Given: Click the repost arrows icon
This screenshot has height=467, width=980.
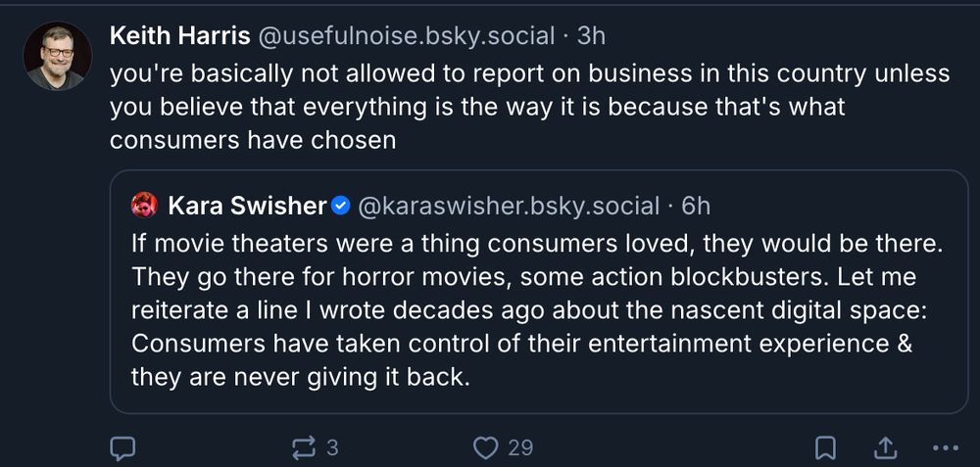Looking at the screenshot, I should coord(305,447).
